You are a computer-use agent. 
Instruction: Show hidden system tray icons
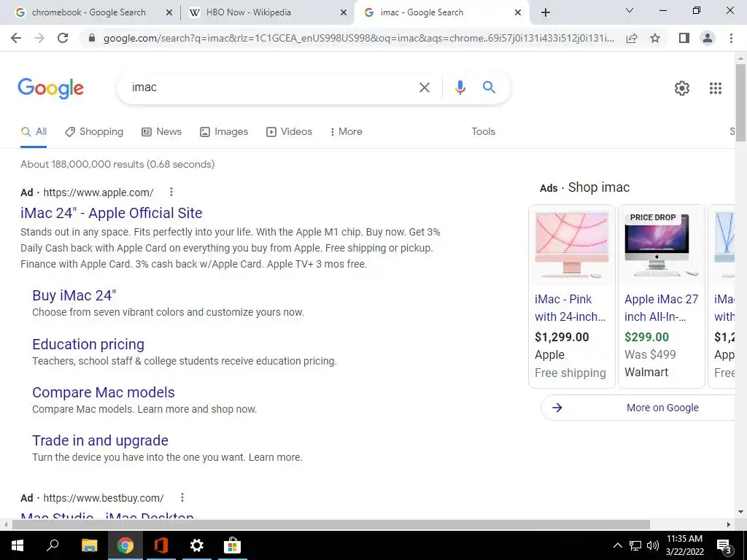click(617, 545)
